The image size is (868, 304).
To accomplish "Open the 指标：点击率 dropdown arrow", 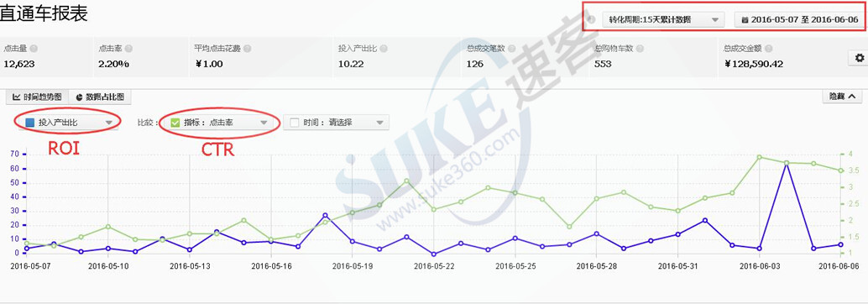I will [264, 123].
